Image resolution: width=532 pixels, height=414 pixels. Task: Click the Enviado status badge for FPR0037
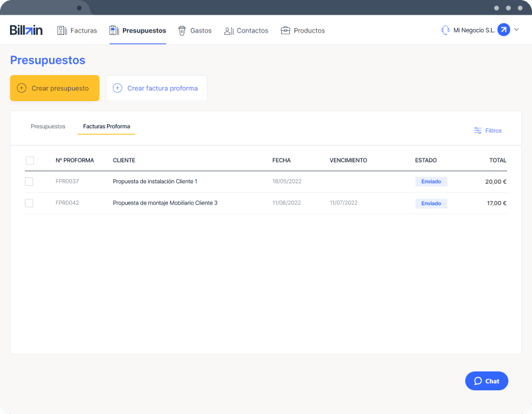(432, 182)
